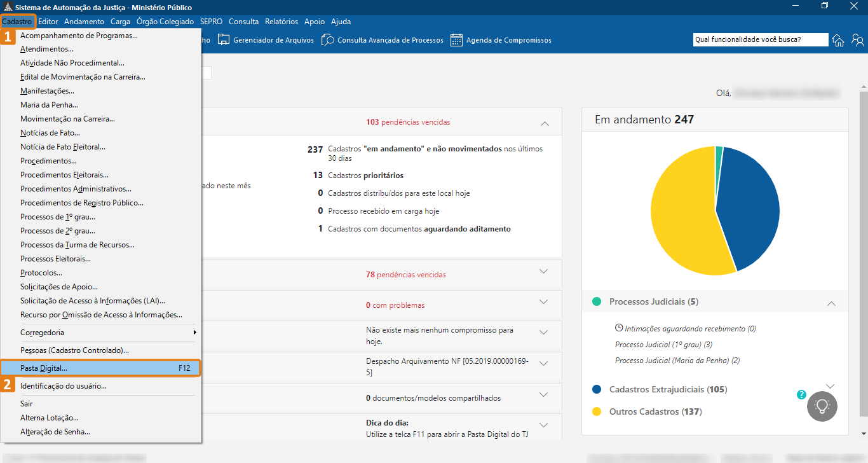Expand documentos/modelos compartilhados panel
The image size is (868, 463).
(x=543, y=394)
